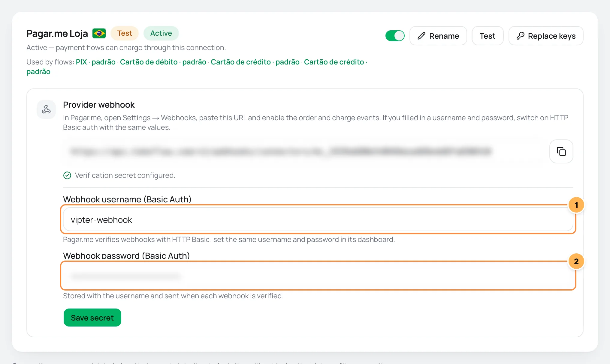Click the webhook icon beside Provider webhook
The width and height of the screenshot is (610, 364).
[46, 109]
